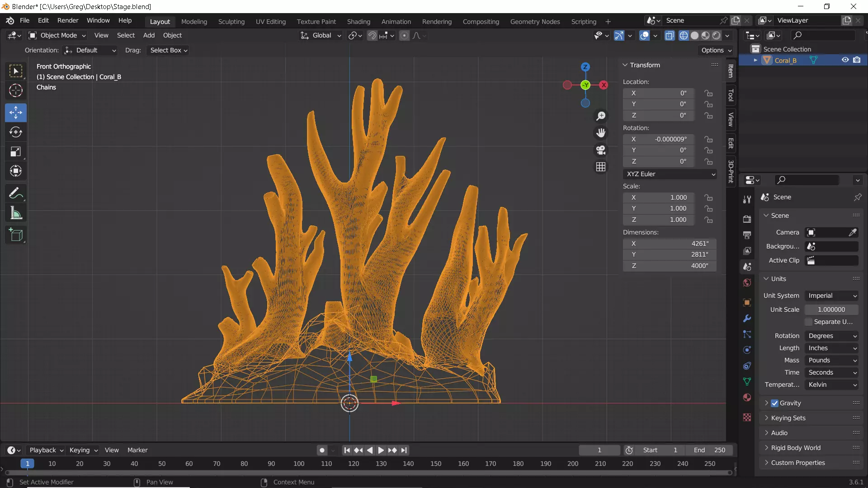Click the pan view hand icon
Viewport: 868px width, 488px height.
click(601, 133)
